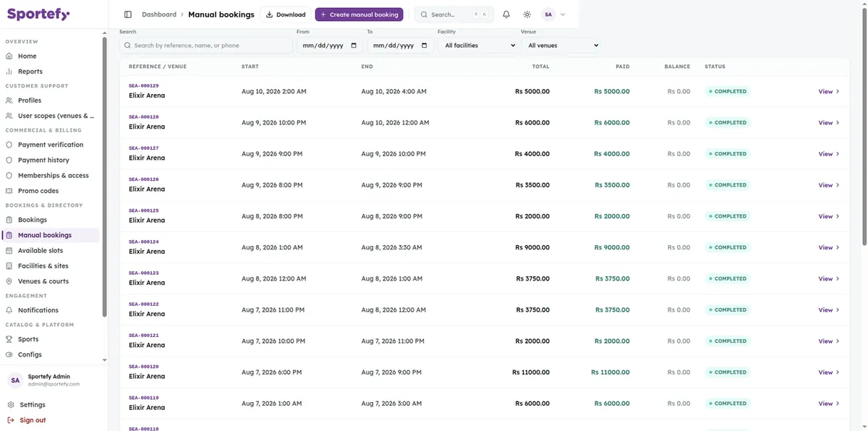Click paid amount Rs 9000.00
The width and height of the screenshot is (868, 431).
[x=612, y=247]
